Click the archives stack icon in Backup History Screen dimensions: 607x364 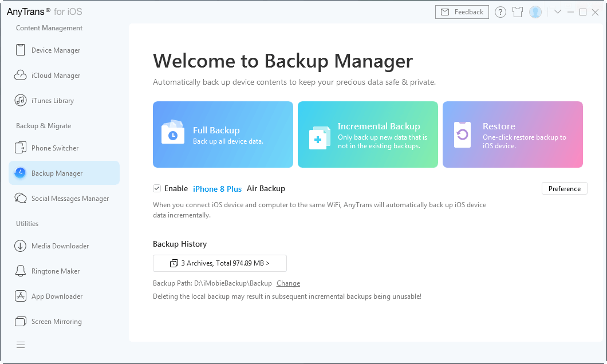click(x=174, y=263)
